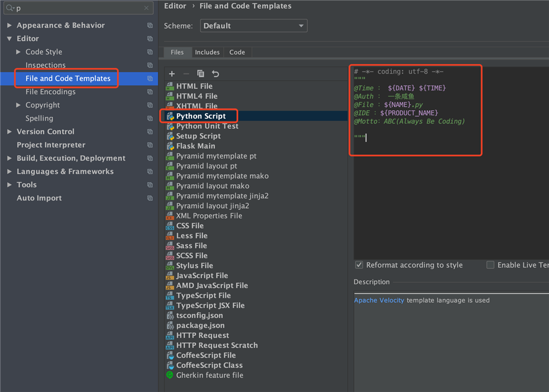Open the Auto Import settings page
Image resolution: width=549 pixels, height=392 pixels.
39,198
